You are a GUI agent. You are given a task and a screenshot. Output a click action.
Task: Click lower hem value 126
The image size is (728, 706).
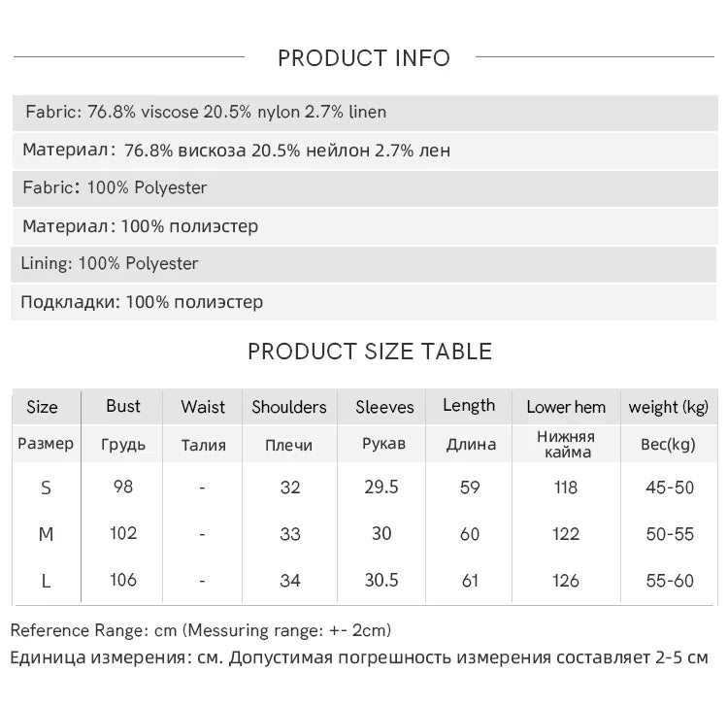[x=566, y=581]
